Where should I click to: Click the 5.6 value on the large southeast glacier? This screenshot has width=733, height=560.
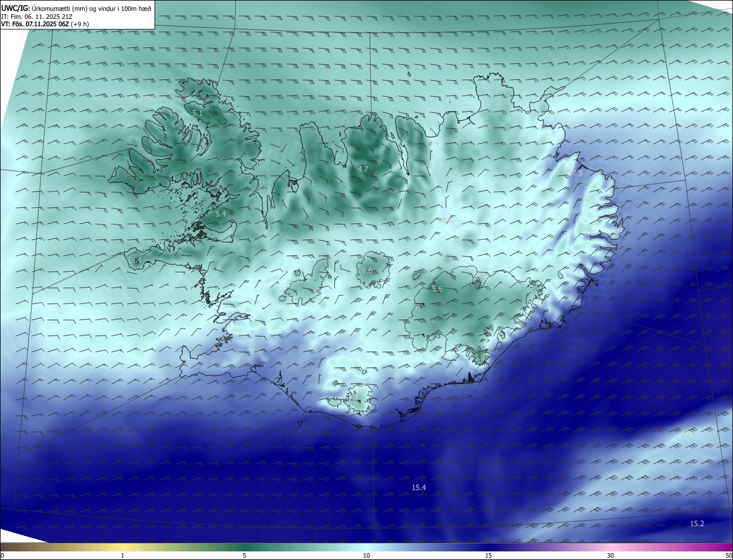[437, 289]
